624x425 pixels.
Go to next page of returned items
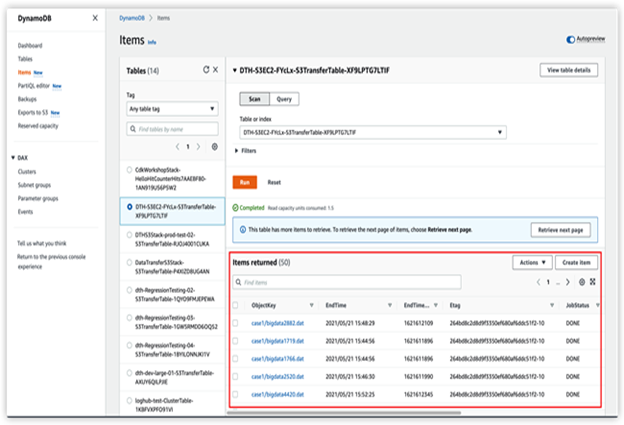(x=568, y=282)
